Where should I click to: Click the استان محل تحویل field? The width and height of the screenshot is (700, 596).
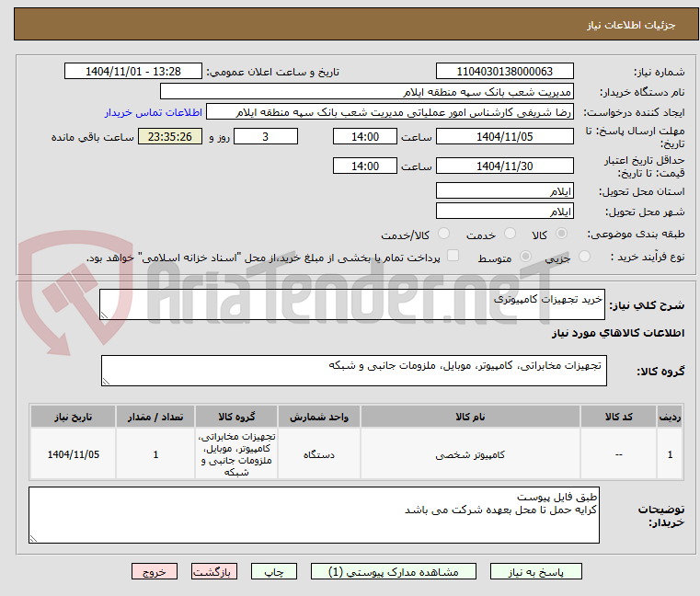[x=504, y=190]
